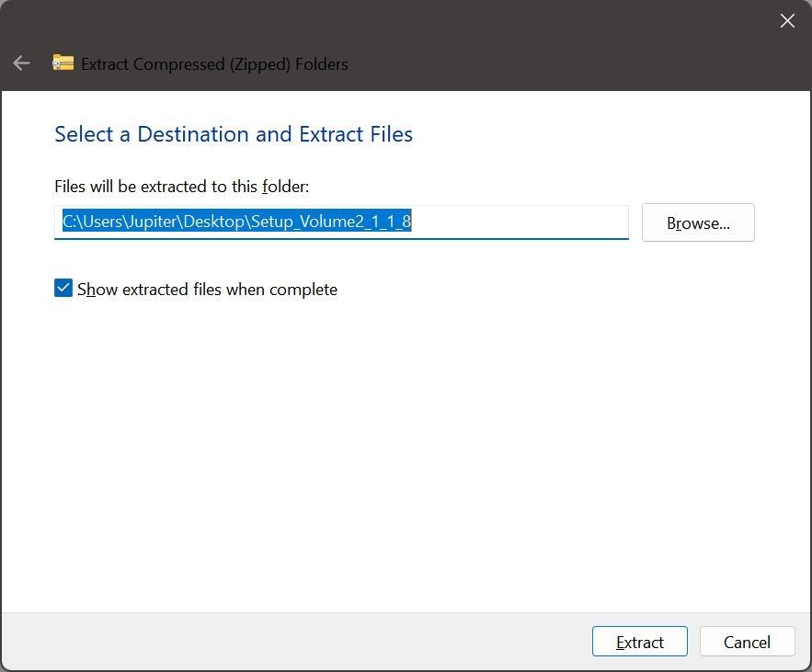This screenshot has height=672, width=812.
Task: Click the zipped folder icon in title bar
Action: pyautogui.click(x=63, y=63)
